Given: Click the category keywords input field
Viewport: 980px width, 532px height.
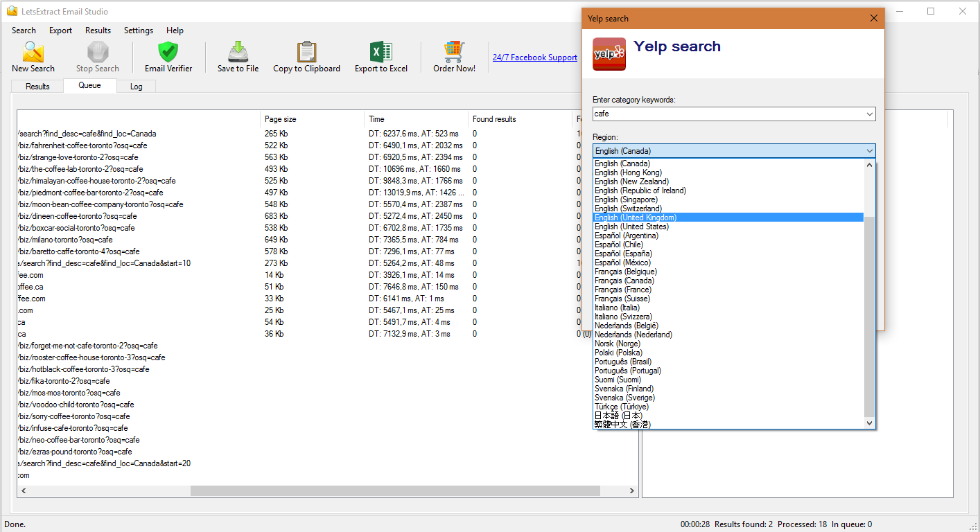Looking at the screenshot, I should pyautogui.click(x=728, y=114).
